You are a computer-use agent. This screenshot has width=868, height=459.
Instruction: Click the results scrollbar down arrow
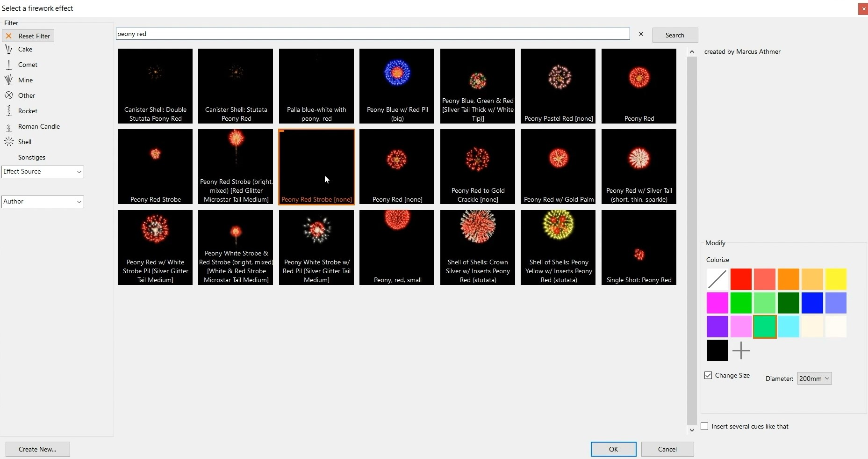[692, 430]
